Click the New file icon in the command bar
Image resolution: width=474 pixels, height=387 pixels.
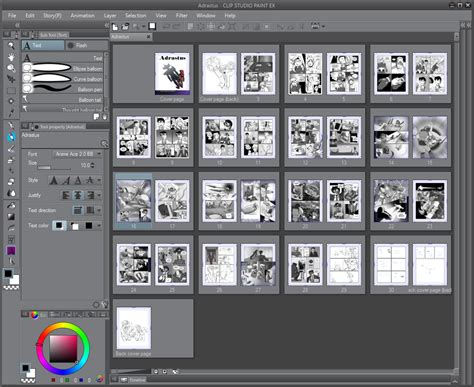point(115,27)
